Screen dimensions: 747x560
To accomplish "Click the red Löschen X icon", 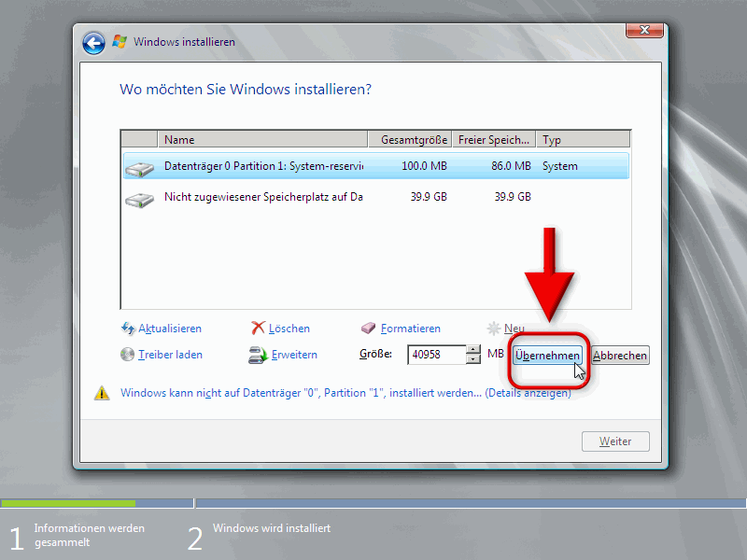I will (x=259, y=329).
